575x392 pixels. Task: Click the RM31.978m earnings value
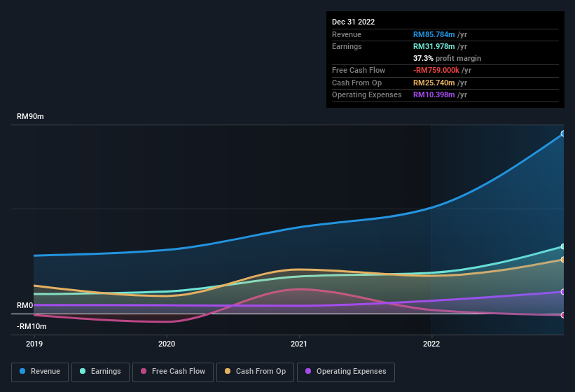pyautogui.click(x=434, y=46)
